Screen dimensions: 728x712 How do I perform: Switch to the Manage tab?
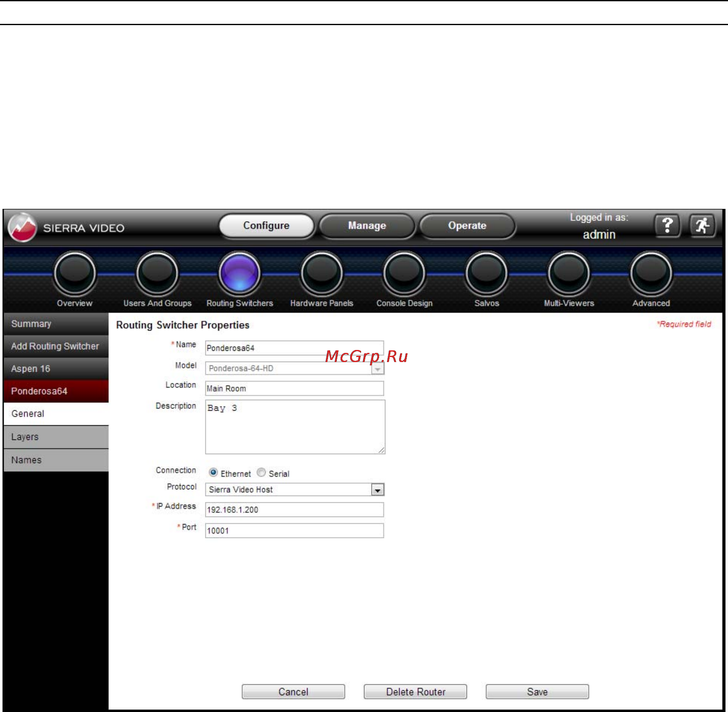[x=367, y=226]
